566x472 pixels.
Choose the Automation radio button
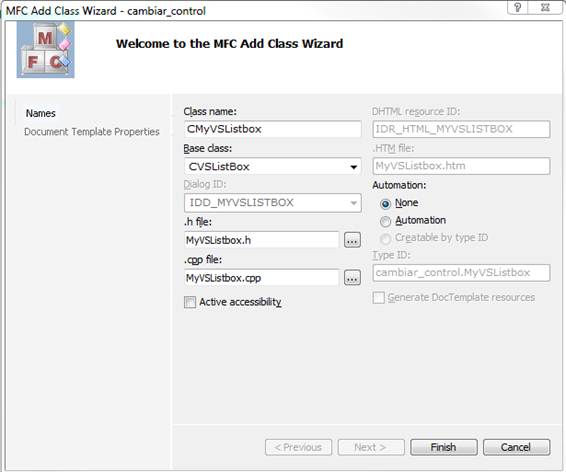pos(386,221)
